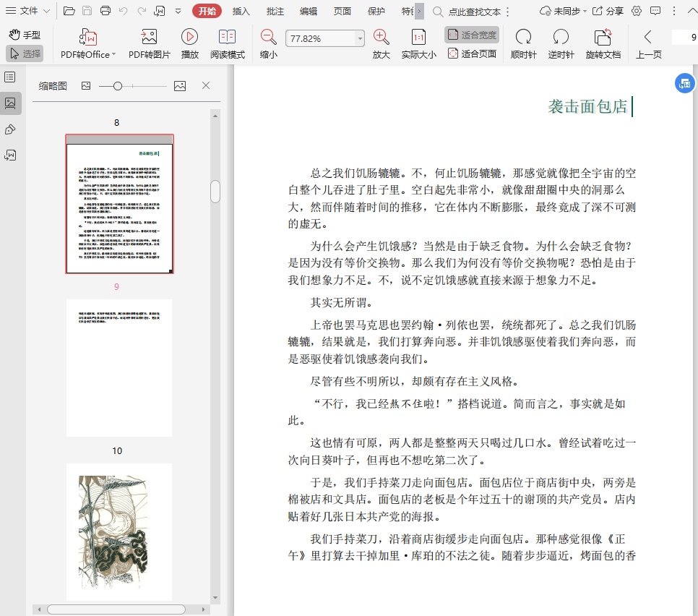Image resolution: width=698 pixels, height=616 pixels.
Task: Switch to 手型 hand tool
Action: 25,35
